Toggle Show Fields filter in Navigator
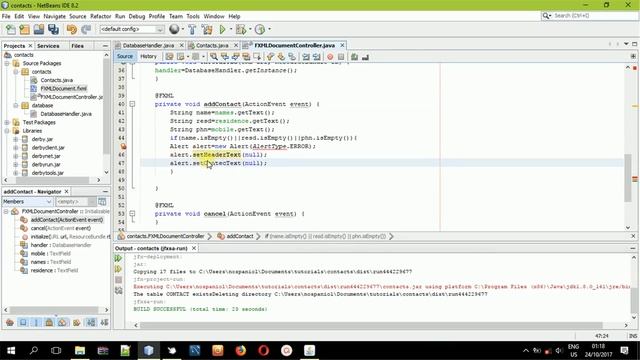This screenshot has width=640, height=360. click(x=23, y=322)
